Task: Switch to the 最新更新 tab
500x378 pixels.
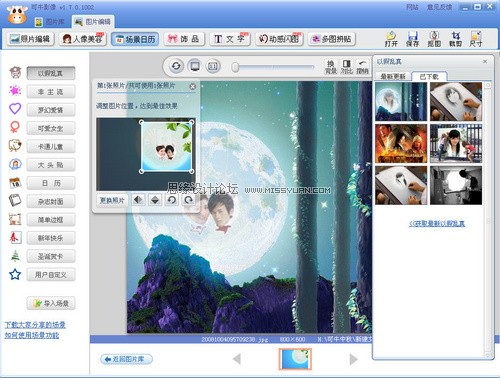Action: click(x=393, y=77)
